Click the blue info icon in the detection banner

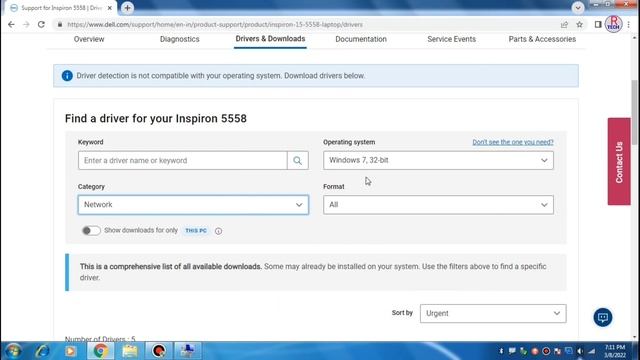(67, 76)
